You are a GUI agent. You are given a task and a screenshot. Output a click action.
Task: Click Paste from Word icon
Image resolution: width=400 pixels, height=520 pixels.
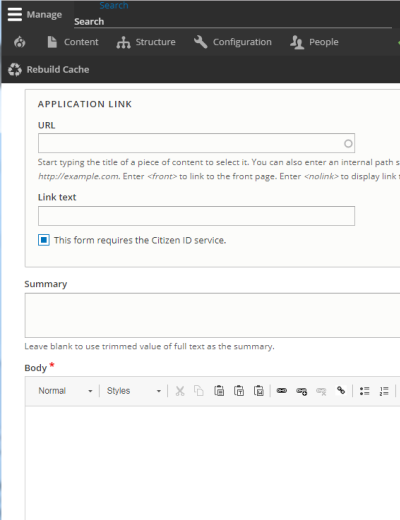pyautogui.click(x=259, y=391)
